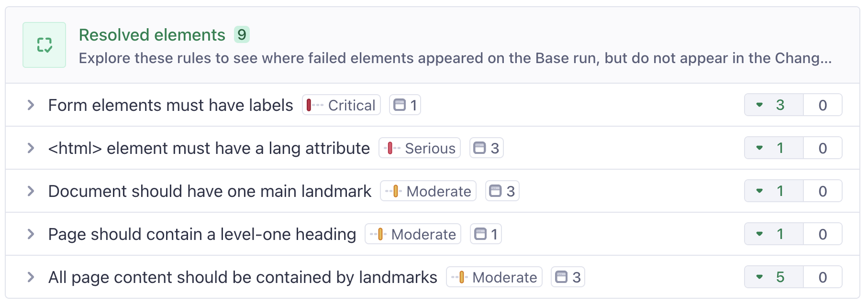
Task: Click the page icon on level-one heading row
Action: (479, 234)
